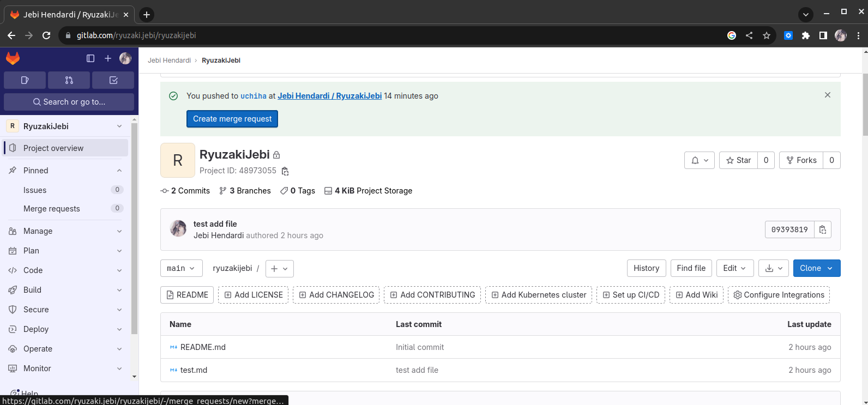The width and height of the screenshot is (868, 405).
Task: Click the Find file button
Action: tap(691, 268)
